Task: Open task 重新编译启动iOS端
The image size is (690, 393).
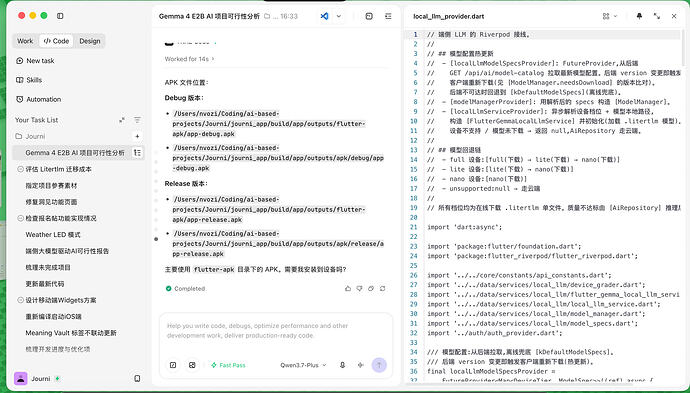Action: click(x=53, y=316)
